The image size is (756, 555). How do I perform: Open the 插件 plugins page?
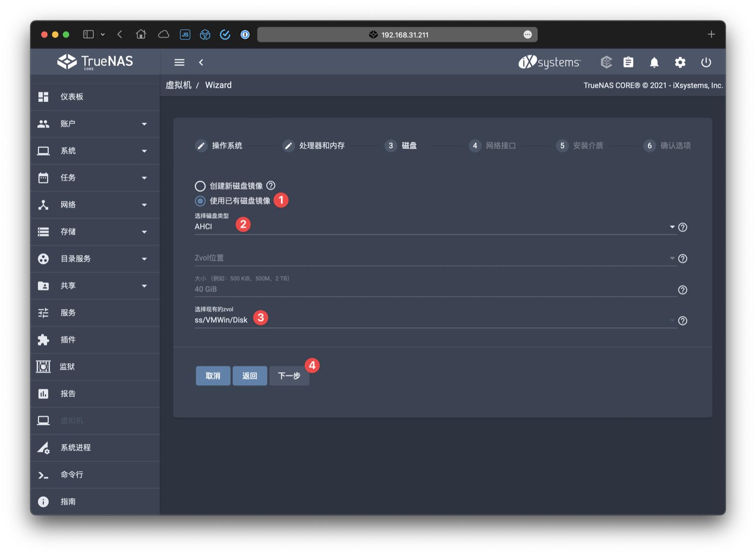point(69,340)
